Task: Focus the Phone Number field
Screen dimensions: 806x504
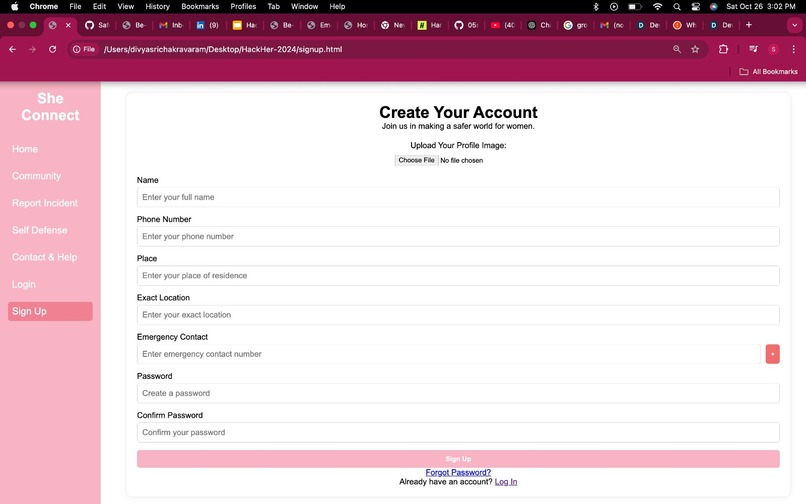Action: coord(458,237)
